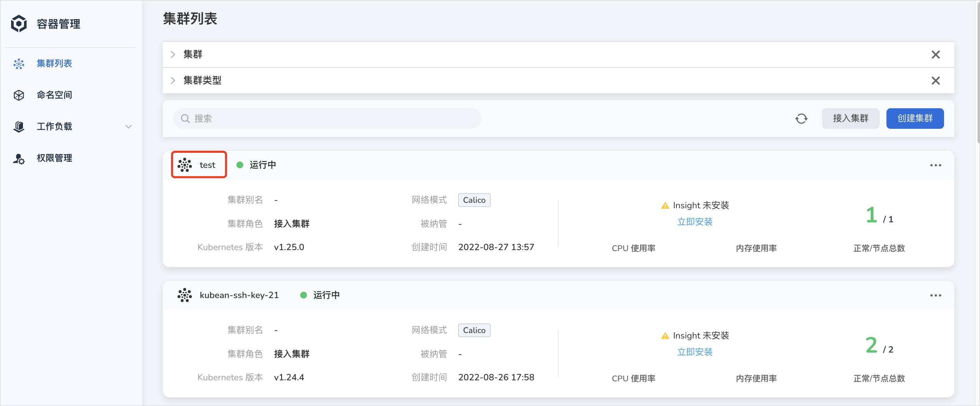
Task: Click the 运行中 status of test cluster
Action: [x=256, y=165]
